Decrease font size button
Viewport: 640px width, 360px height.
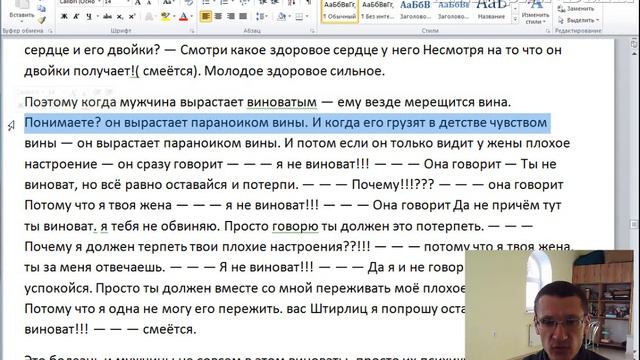[149, 3]
